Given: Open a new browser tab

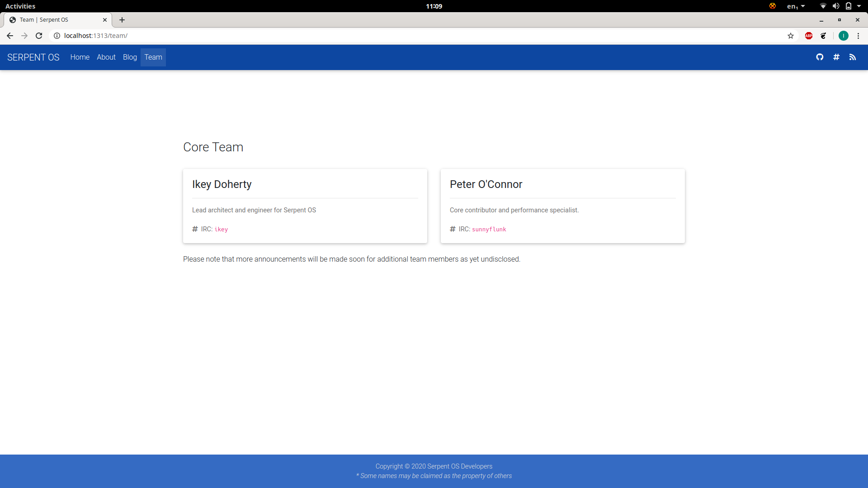Looking at the screenshot, I should click(x=122, y=20).
